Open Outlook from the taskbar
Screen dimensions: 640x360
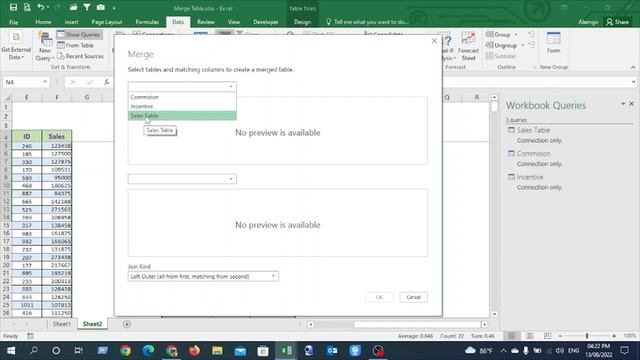click(332, 351)
